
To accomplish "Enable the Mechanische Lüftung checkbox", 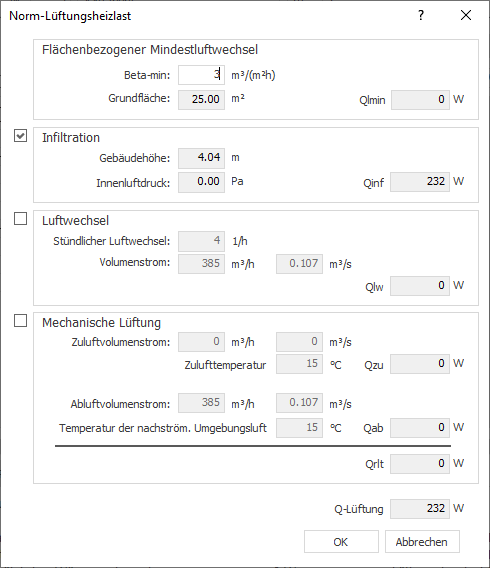I will click(20, 321).
